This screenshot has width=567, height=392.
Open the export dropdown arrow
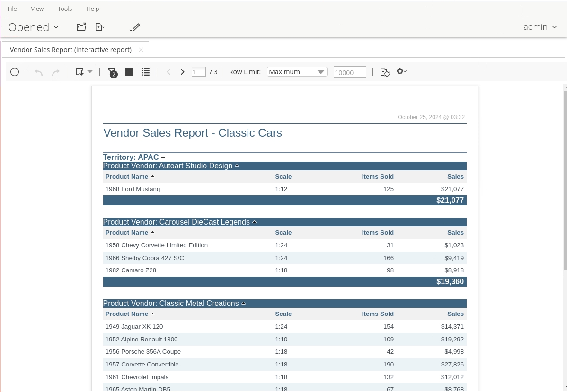(x=89, y=72)
